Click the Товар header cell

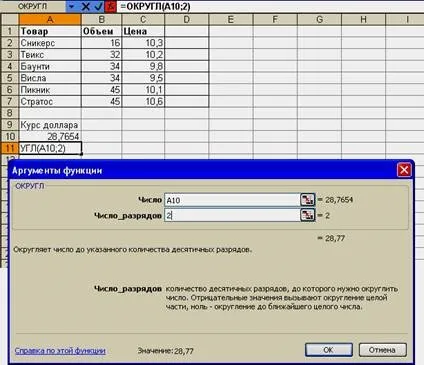(x=50, y=31)
